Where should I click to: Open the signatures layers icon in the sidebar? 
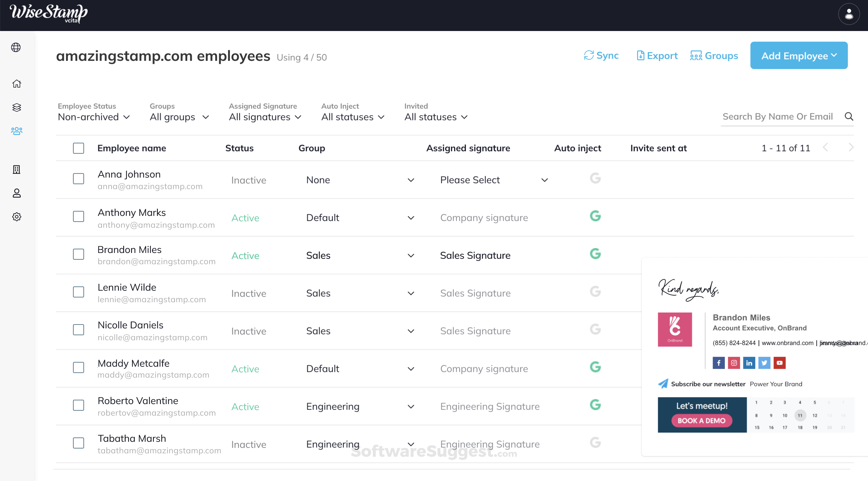coord(16,107)
